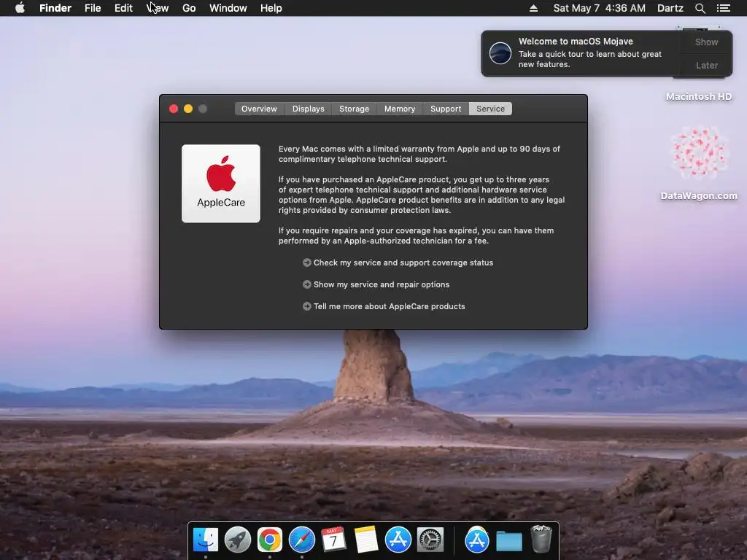747x560 pixels.
Task: Open the Edit menu
Action: pyautogui.click(x=123, y=8)
